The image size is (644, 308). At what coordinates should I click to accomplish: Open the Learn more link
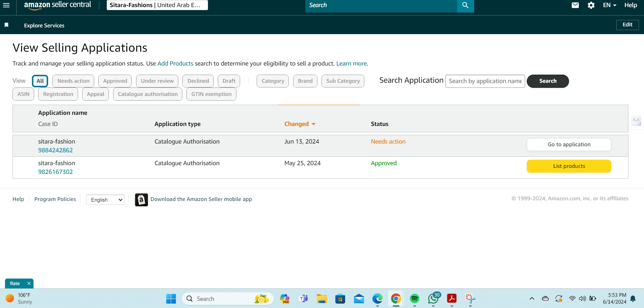(352, 63)
